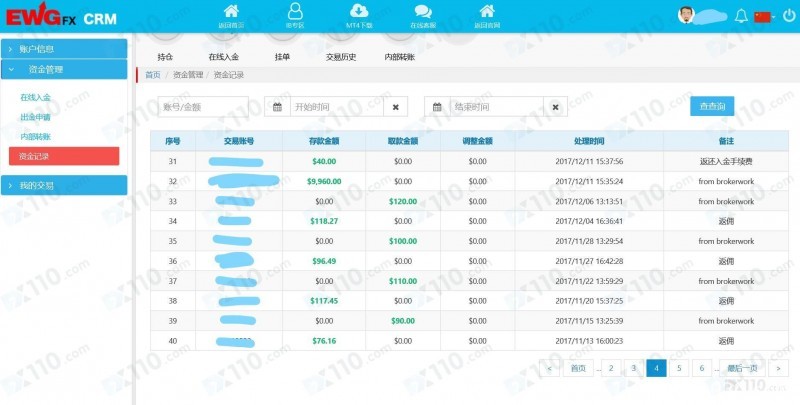Jump to 最后一页 in pagination

point(742,368)
